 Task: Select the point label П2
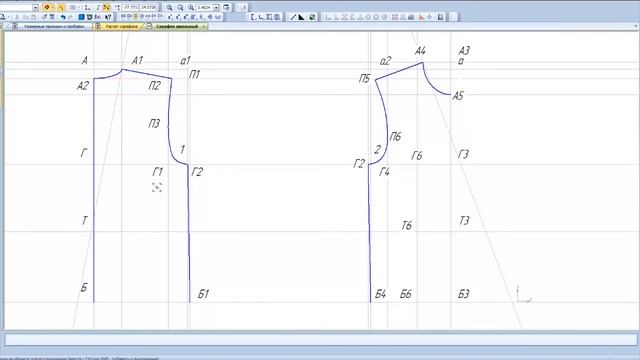tap(154, 86)
